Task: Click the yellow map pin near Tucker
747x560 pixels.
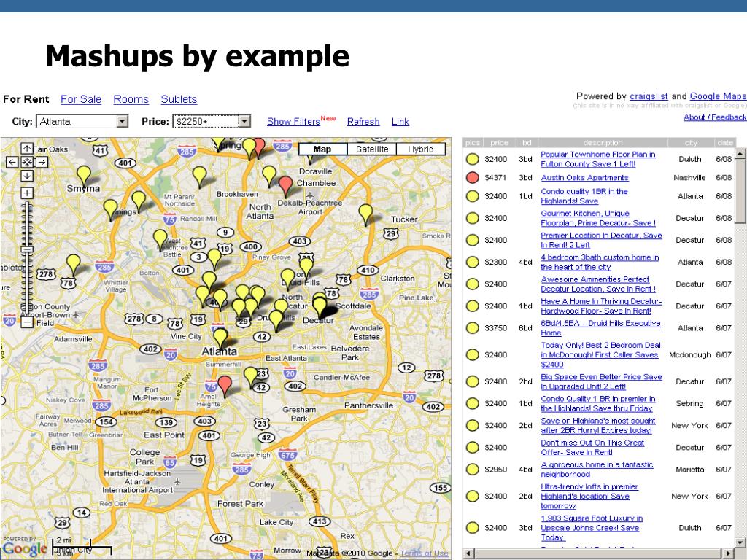Action: 365,214
